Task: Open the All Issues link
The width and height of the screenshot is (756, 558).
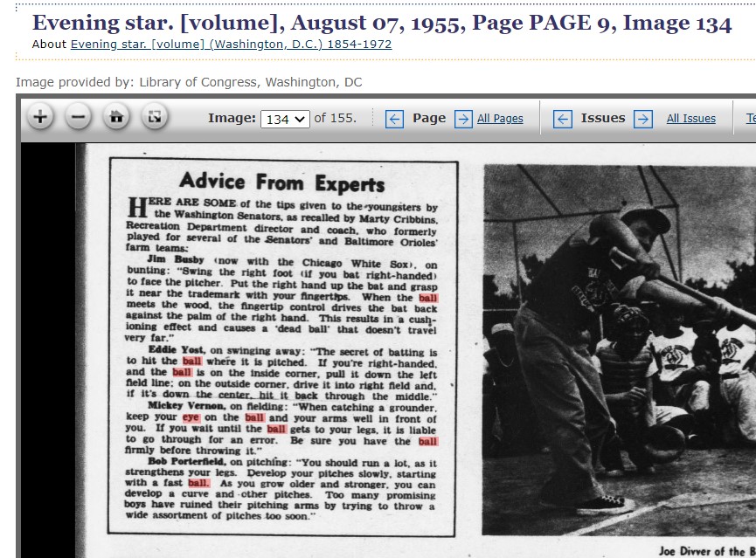Action: tap(691, 119)
